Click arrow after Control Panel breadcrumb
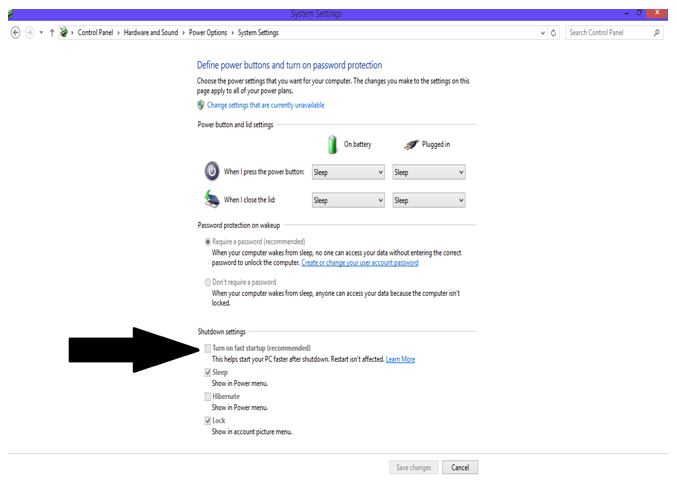677x491 pixels. 118,33
